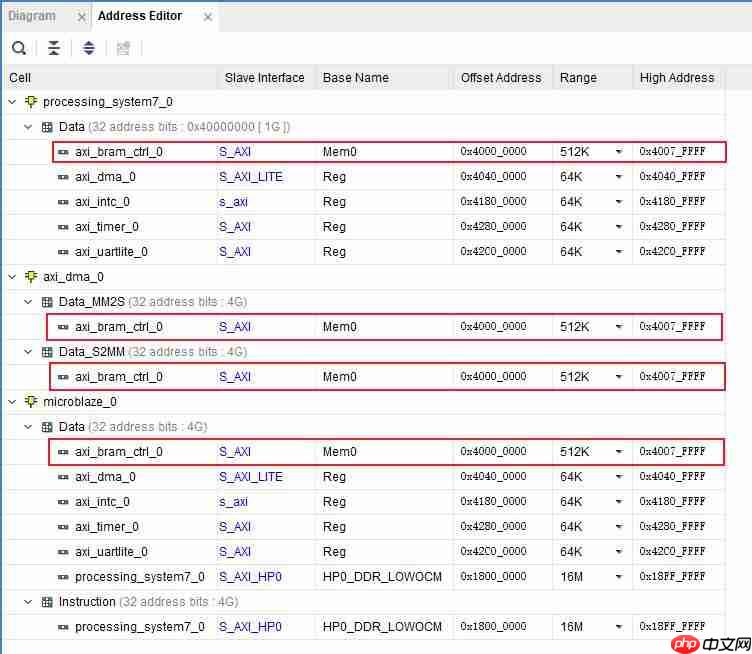Screen dimensions: 752x654
Task: Click the greyed Auto Assign Address icon
Action: coord(123,48)
